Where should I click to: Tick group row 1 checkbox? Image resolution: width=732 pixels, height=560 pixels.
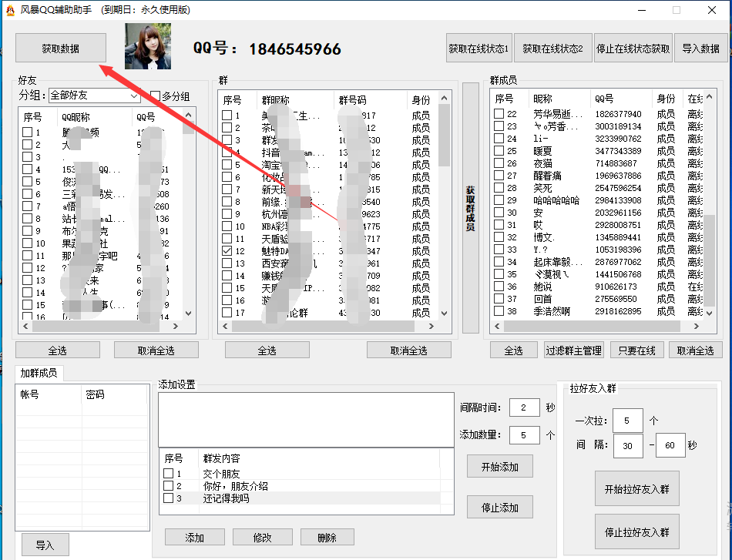click(x=227, y=116)
